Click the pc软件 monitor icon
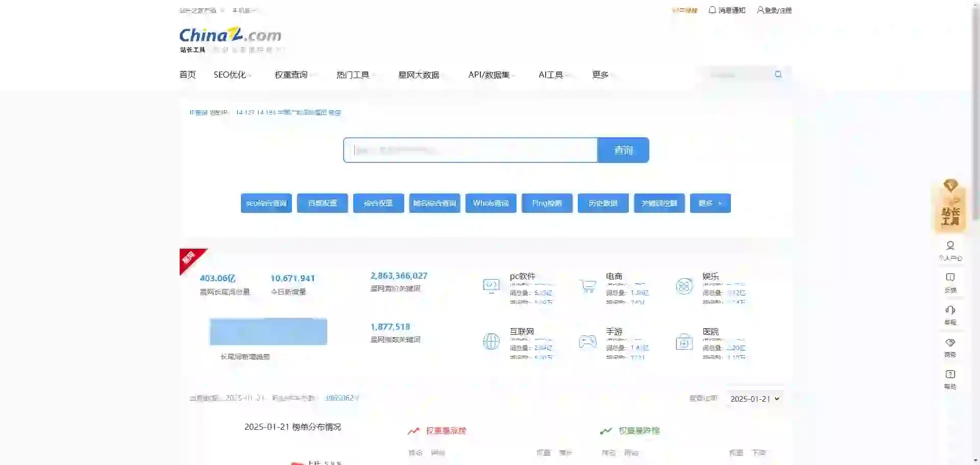The width and height of the screenshot is (980, 465). coord(491,286)
